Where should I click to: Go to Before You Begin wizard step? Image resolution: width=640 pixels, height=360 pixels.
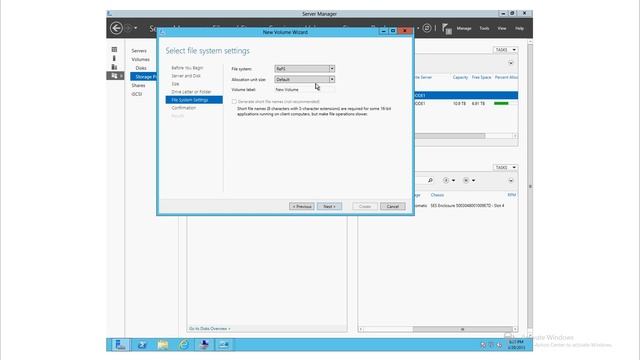click(187, 68)
